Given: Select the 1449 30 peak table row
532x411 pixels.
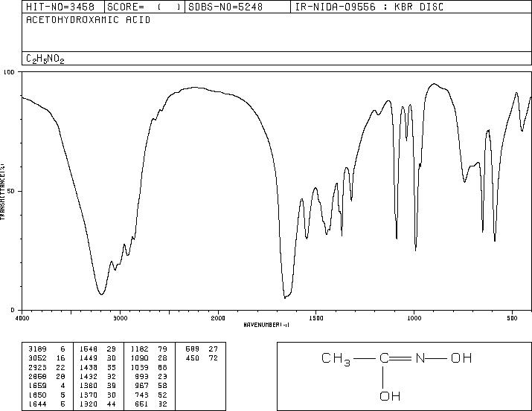Looking at the screenshot, I should click(97, 358).
